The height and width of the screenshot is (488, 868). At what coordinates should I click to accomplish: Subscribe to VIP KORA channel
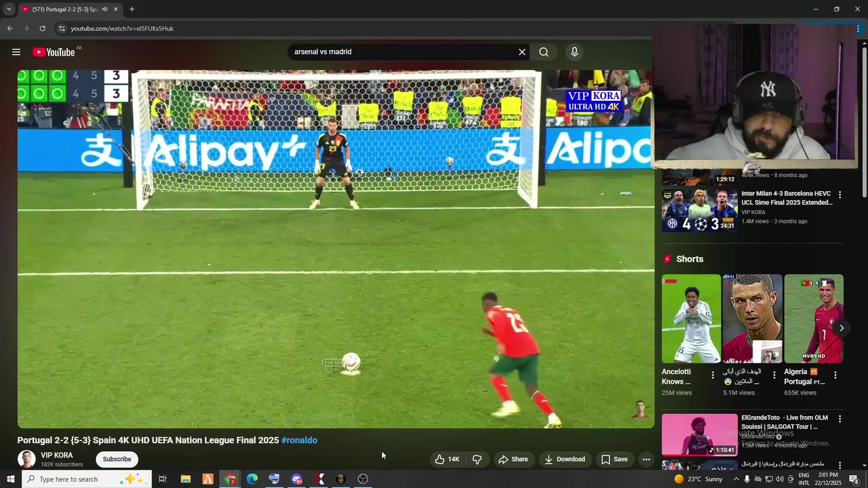(117, 460)
